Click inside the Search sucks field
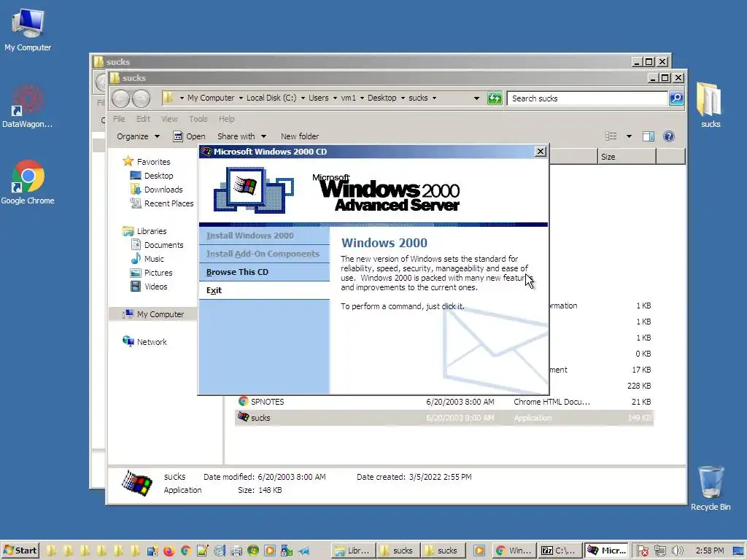This screenshot has height=560, width=747. tap(587, 98)
